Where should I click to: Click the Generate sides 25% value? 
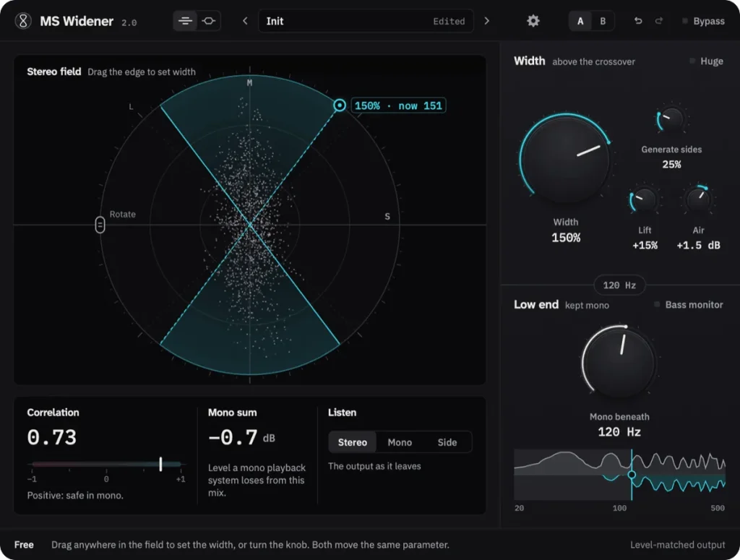click(671, 164)
